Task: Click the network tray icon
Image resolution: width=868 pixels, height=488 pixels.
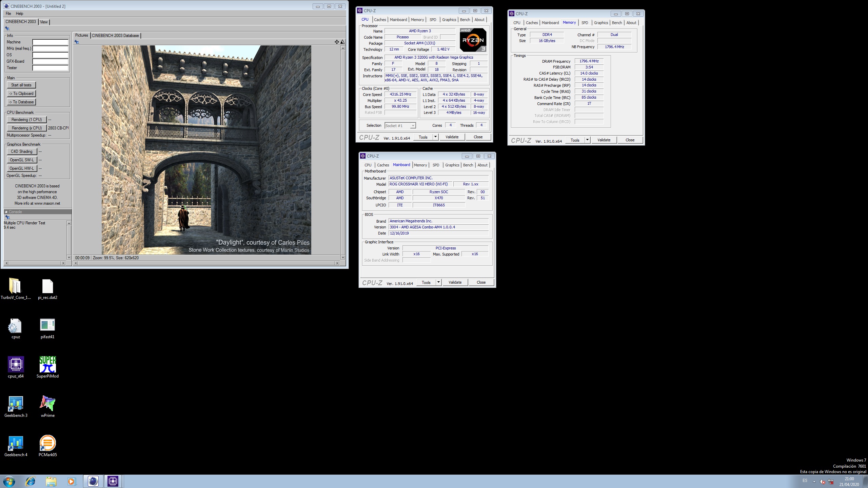Action: 831,482
